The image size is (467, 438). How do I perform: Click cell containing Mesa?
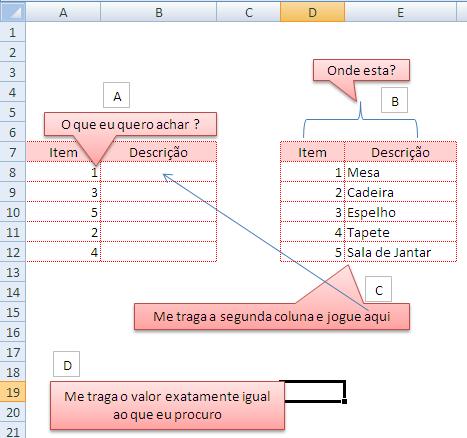pyautogui.click(x=400, y=172)
